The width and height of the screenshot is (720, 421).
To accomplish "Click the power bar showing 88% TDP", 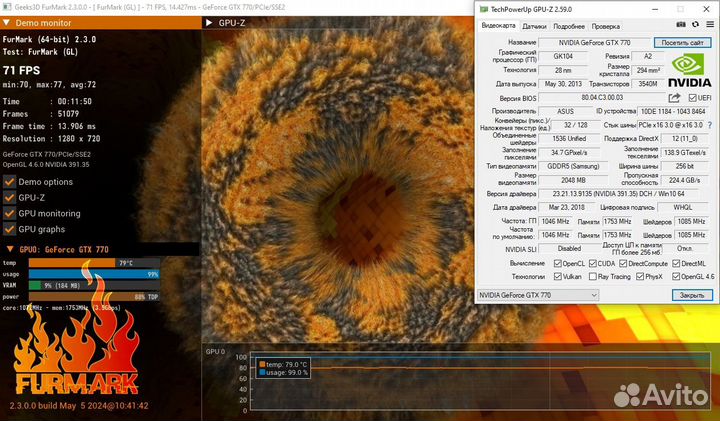I will (x=94, y=297).
